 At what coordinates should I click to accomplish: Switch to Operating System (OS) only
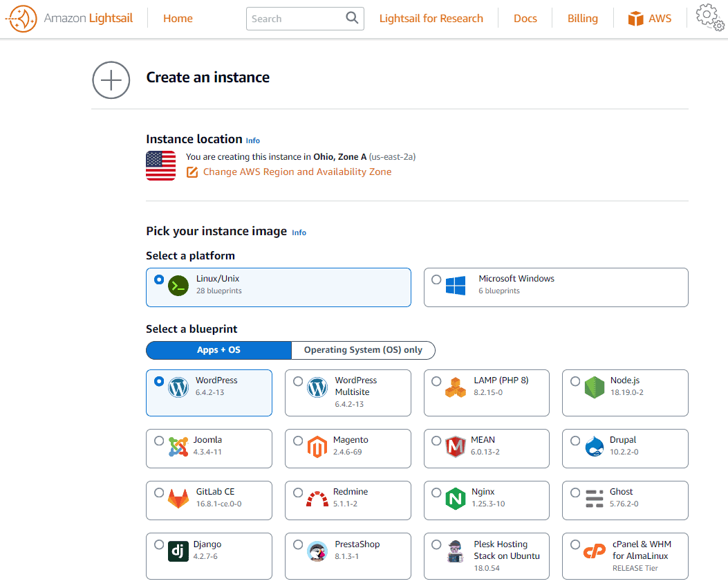click(x=364, y=350)
